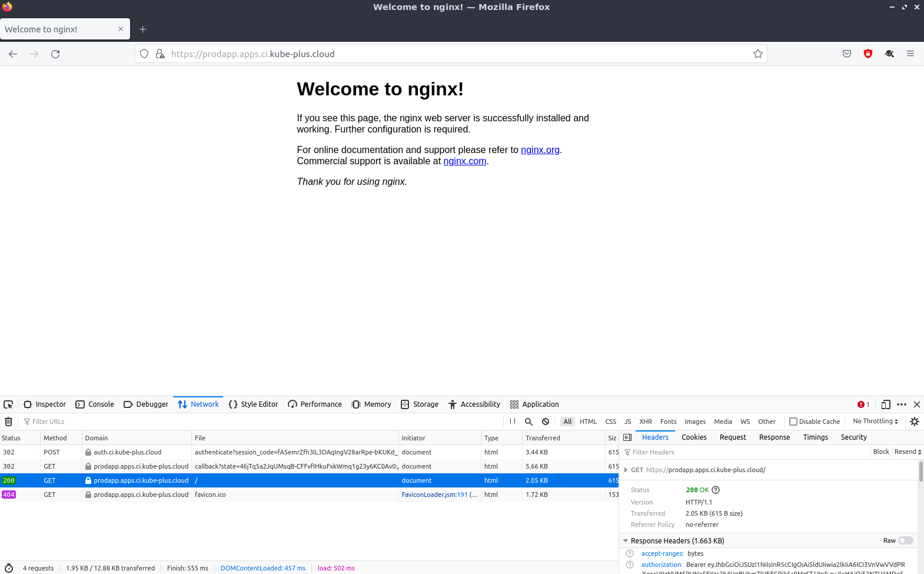The height and width of the screenshot is (574, 924).
Task: Filter requests by Fonts
Action: tap(669, 422)
